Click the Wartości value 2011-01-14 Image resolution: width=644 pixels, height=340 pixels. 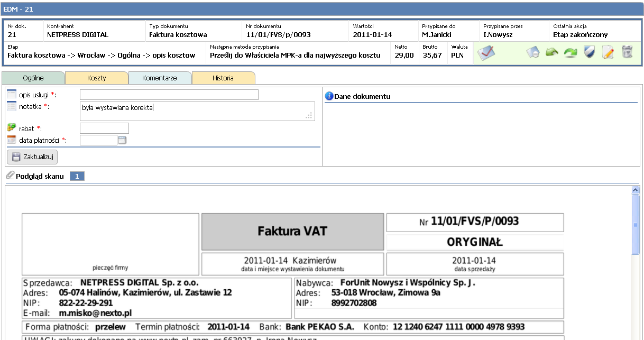pyautogui.click(x=372, y=35)
